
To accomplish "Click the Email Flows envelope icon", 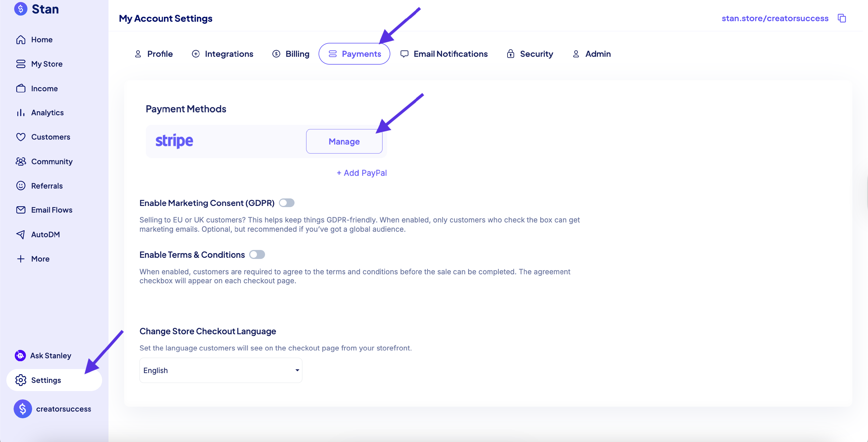I will point(21,210).
